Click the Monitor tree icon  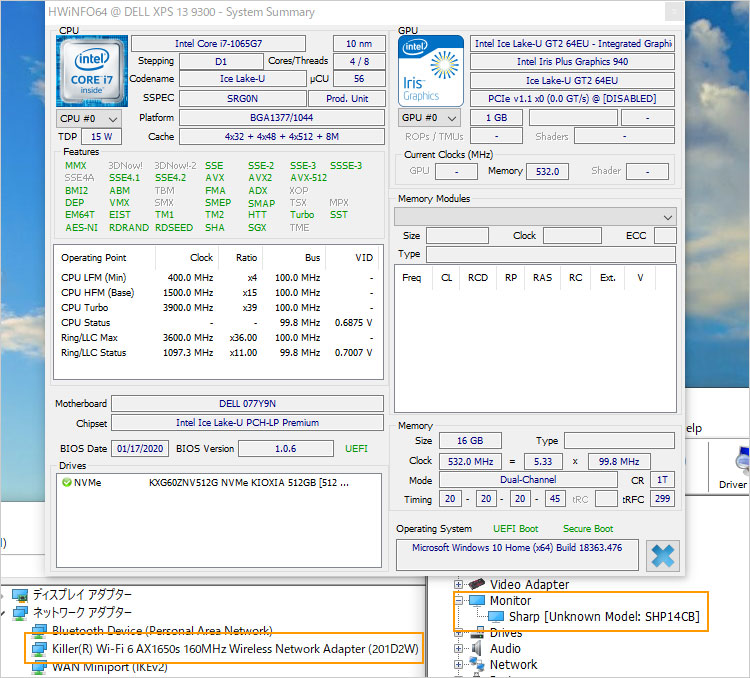tap(477, 600)
